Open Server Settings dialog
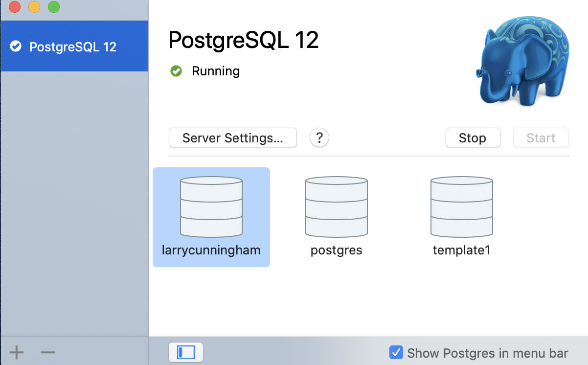Viewport: 588px width, 365px height. tap(233, 137)
